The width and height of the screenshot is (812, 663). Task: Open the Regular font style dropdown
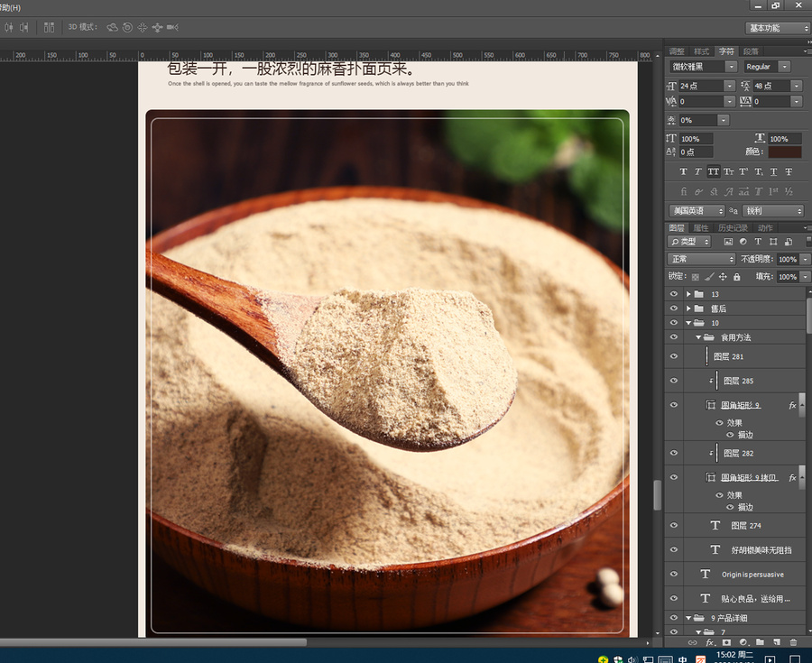coord(785,67)
